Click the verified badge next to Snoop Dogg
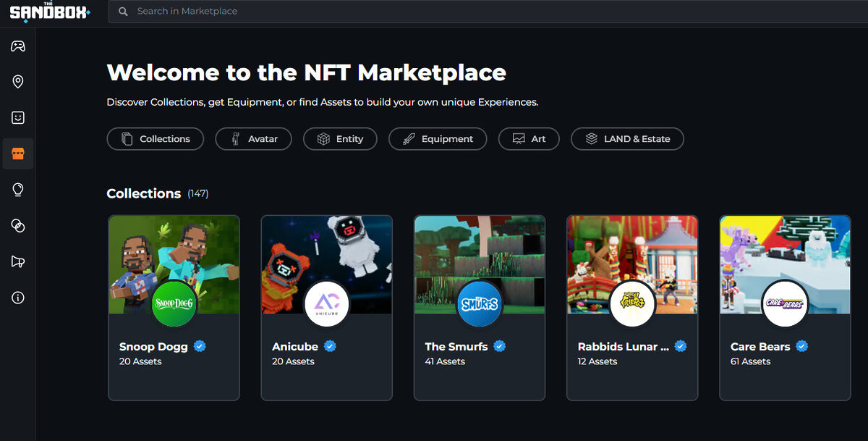 click(x=200, y=346)
